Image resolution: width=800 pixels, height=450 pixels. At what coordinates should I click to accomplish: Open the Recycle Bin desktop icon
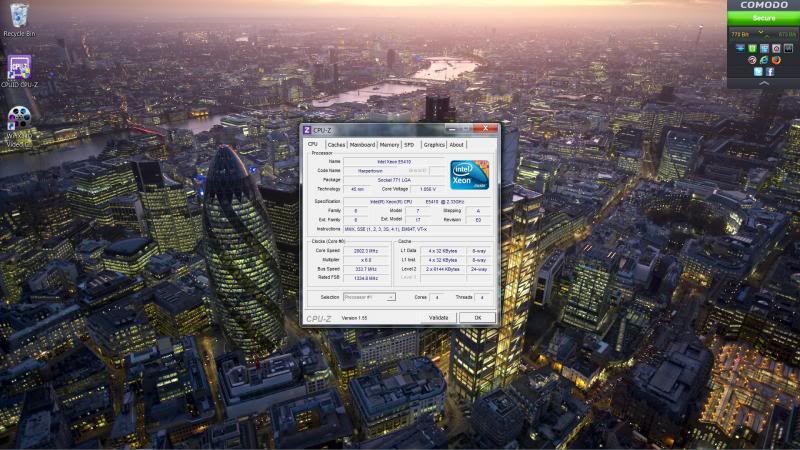pyautogui.click(x=18, y=16)
